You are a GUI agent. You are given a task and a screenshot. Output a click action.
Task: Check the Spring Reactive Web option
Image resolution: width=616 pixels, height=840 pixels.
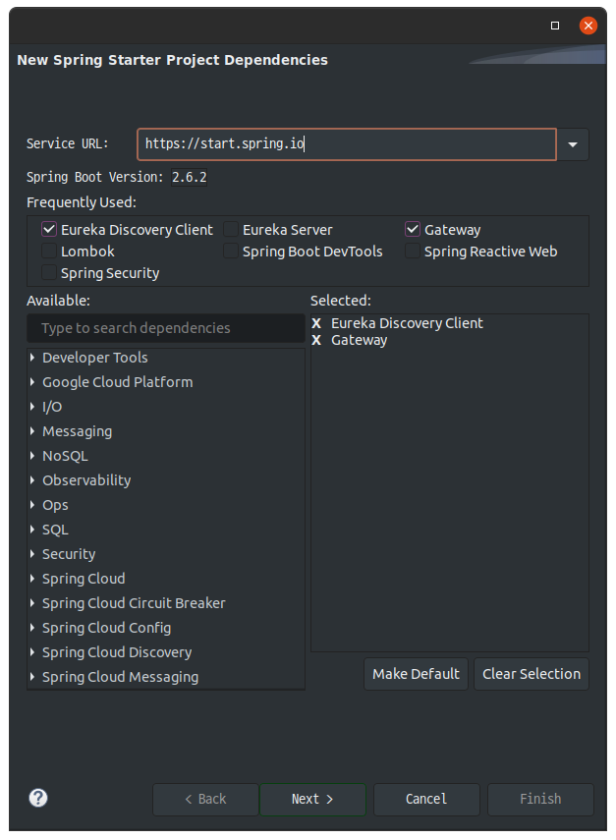[x=413, y=252]
